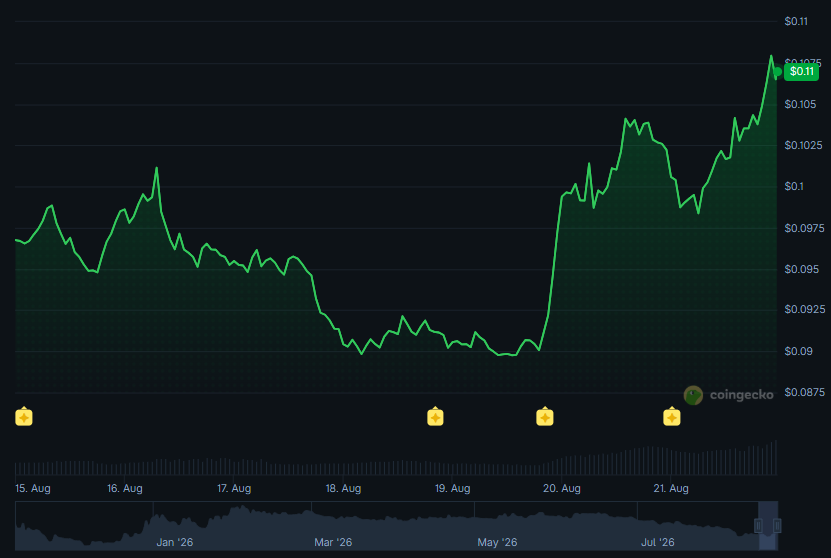Click the $0.095 price axis label
831x558 pixels.
point(801,269)
